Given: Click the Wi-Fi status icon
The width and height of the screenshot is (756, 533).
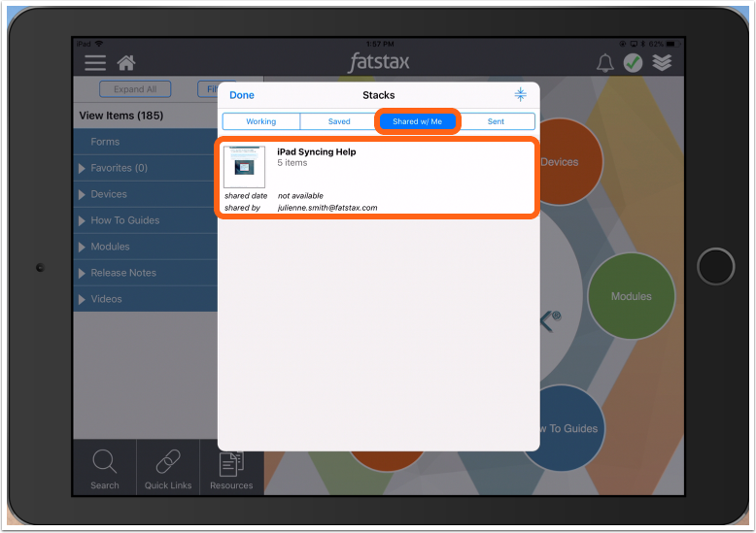Looking at the screenshot, I should point(99,44).
